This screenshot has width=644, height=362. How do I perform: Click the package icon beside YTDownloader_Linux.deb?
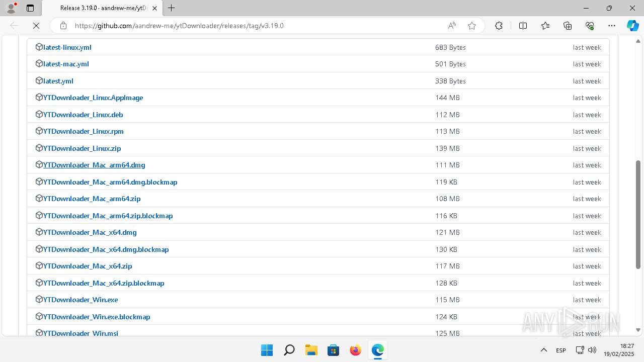click(x=39, y=114)
